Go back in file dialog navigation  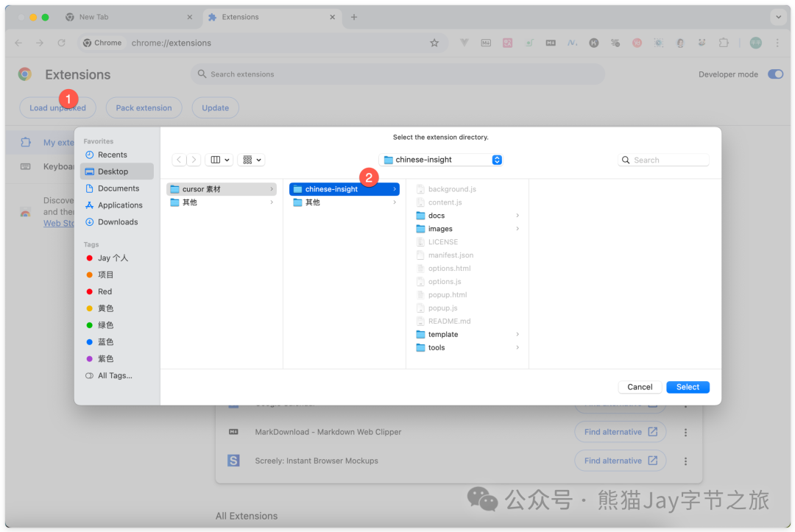179,160
